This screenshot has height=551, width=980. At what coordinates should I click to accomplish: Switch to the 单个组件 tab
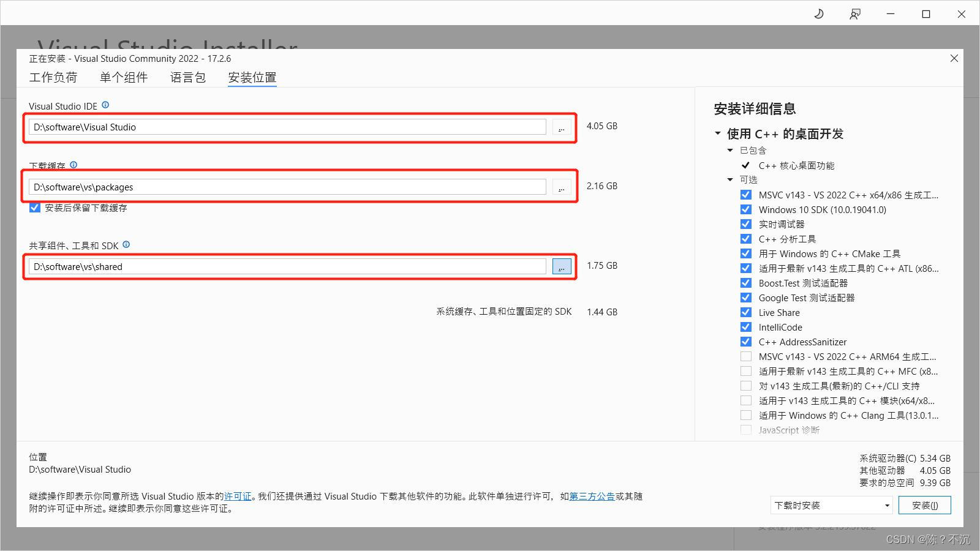pyautogui.click(x=124, y=77)
